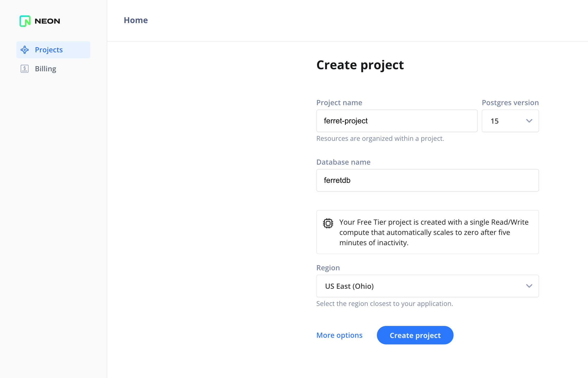The height and width of the screenshot is (378, 588).
Task: Click the ferretdb database name field
Action: (427, 180)
